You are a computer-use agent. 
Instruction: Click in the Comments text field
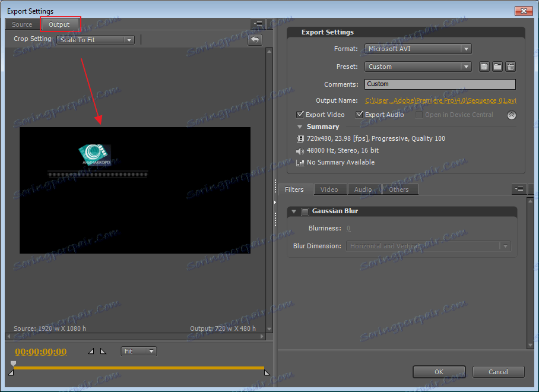tap(440, 84)
